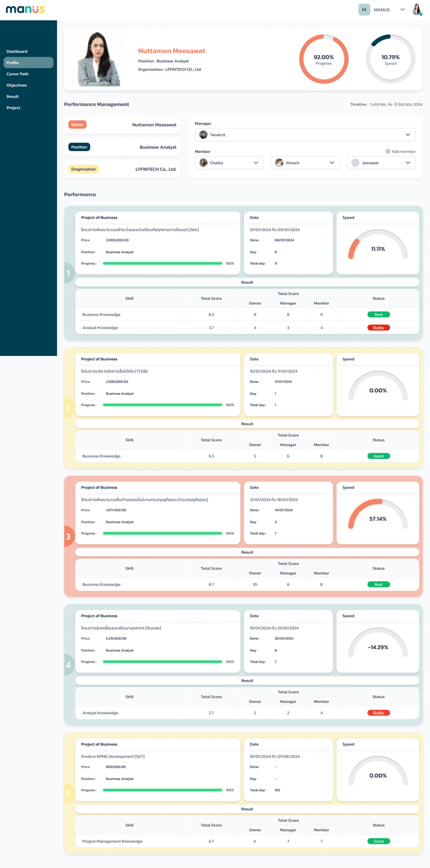The width and height of the screenshot is (430, 868).
Task: Open the user avatar at top right
Action: point(417,10)
